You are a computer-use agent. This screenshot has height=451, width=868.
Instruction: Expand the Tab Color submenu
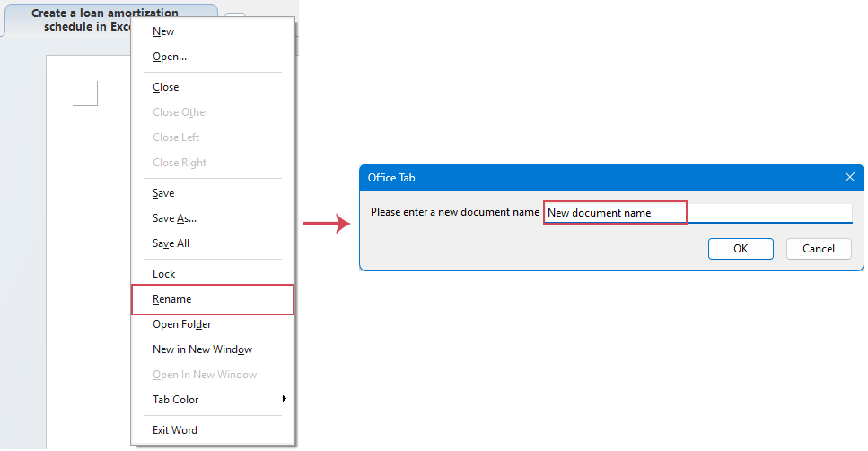tap(176, 400)
